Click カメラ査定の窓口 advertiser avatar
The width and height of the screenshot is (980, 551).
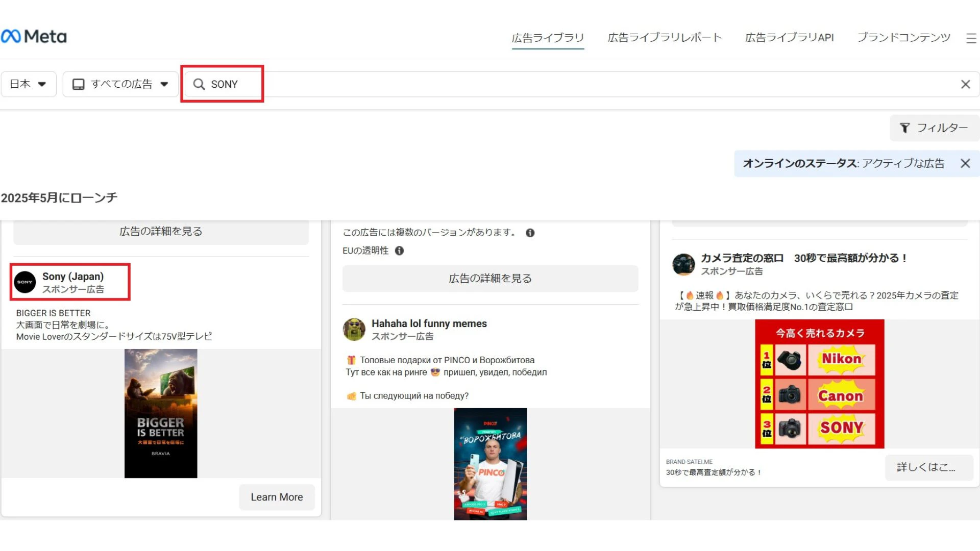click(683, 264)
